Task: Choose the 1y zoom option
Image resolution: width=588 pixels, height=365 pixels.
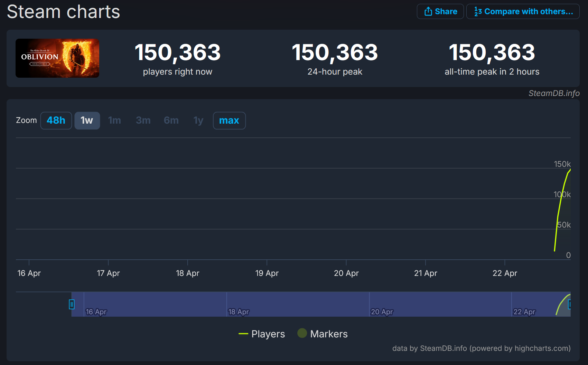Action: (198, 121)
